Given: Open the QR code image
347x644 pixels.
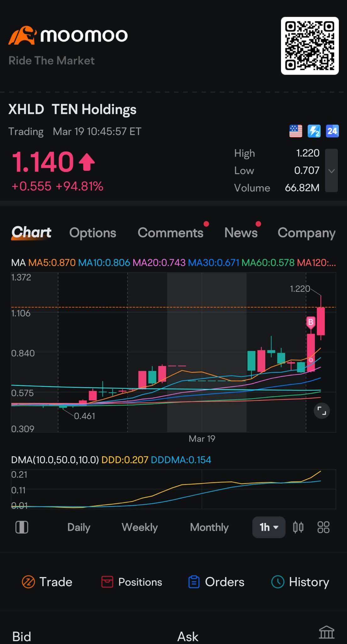Looking at the screenshot, I should pyautogui.click(x=310, y=46).
